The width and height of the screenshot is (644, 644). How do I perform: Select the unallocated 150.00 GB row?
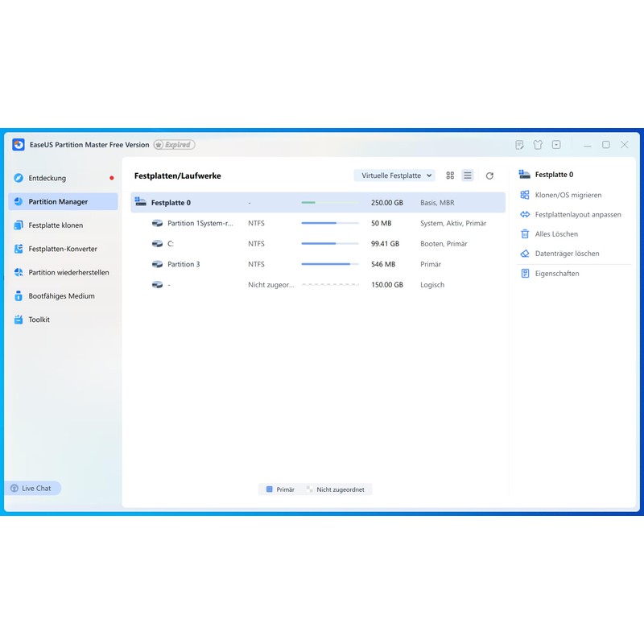point(318,285)
